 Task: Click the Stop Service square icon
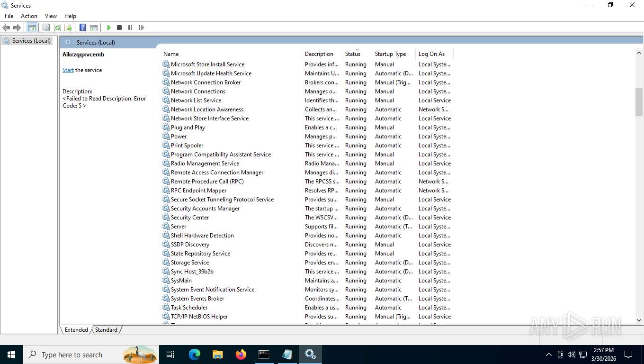pyautogui.click(x=119, y=27)
